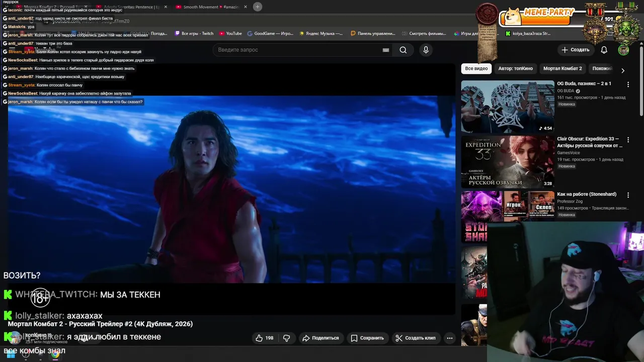Close the Smooth Movement tab

click(x=246, y=7)
